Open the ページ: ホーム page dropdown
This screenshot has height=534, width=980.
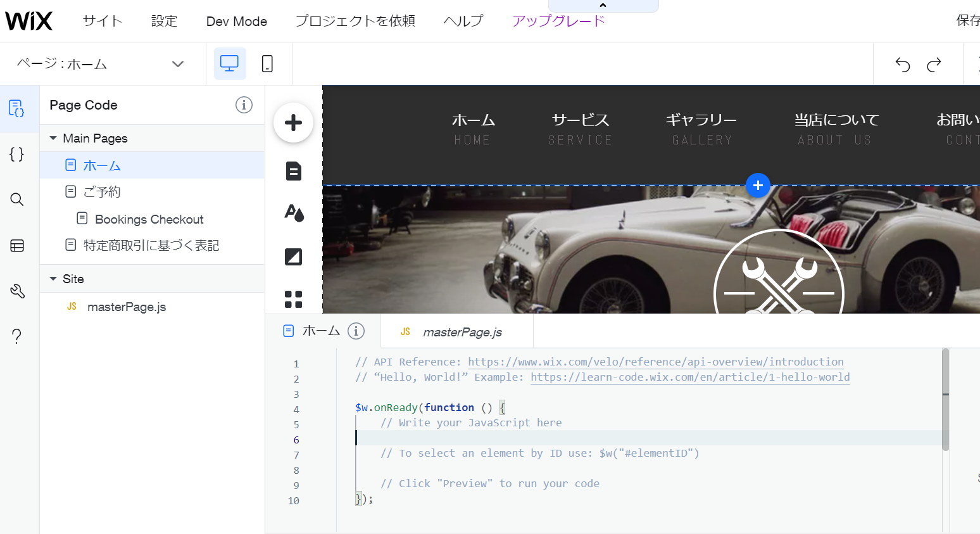click(x=101, y=63)
